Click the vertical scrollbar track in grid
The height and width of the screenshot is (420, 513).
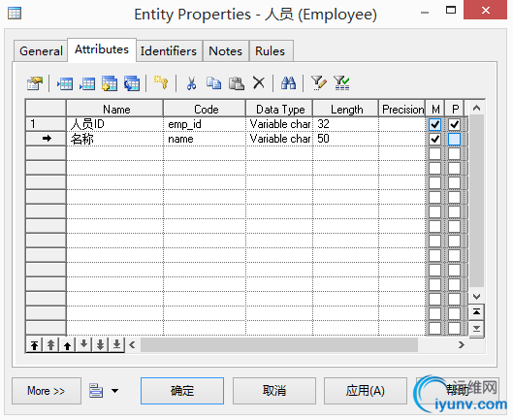point(477,201)
